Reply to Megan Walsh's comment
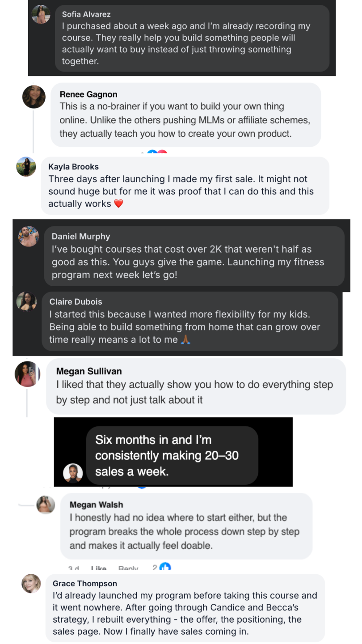The image size is (362, 644). click(x=128, y=568)
